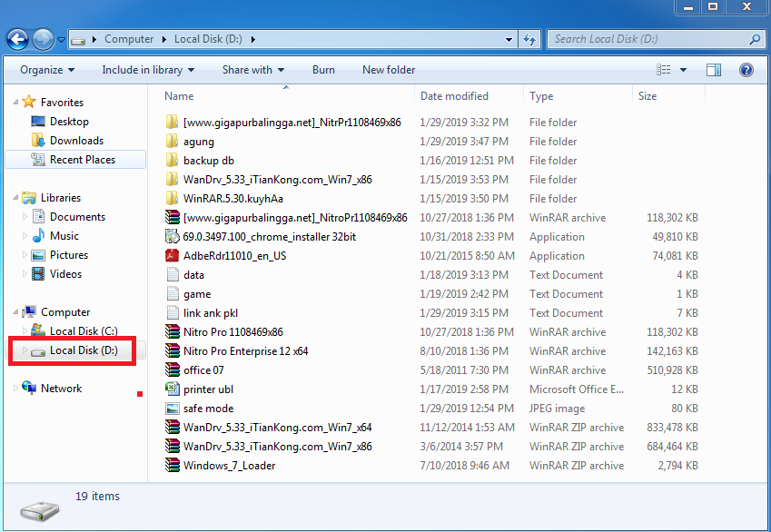
Task: Select the Documents library
Action: [x=77, y=217]
